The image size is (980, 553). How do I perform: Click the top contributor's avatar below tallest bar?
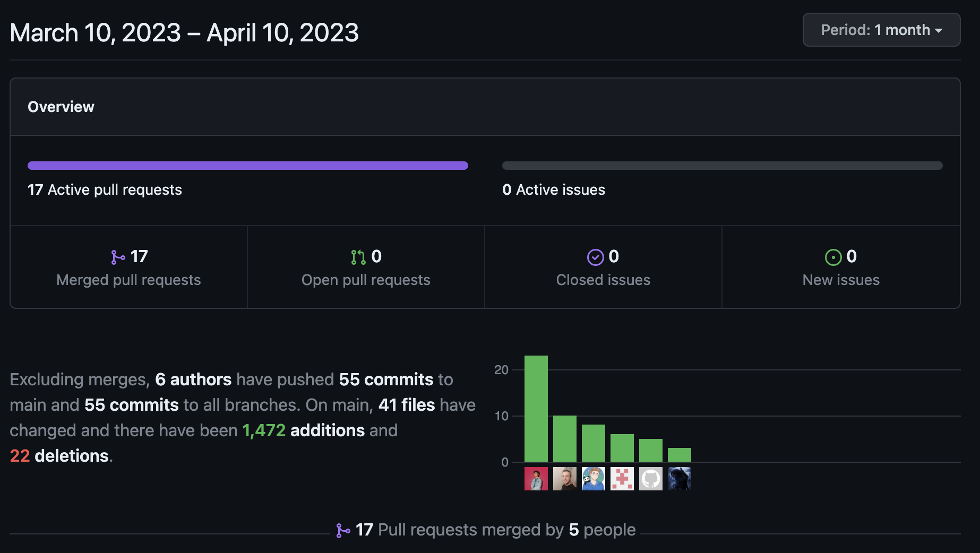pyautogui.click(x=536, y=478)
